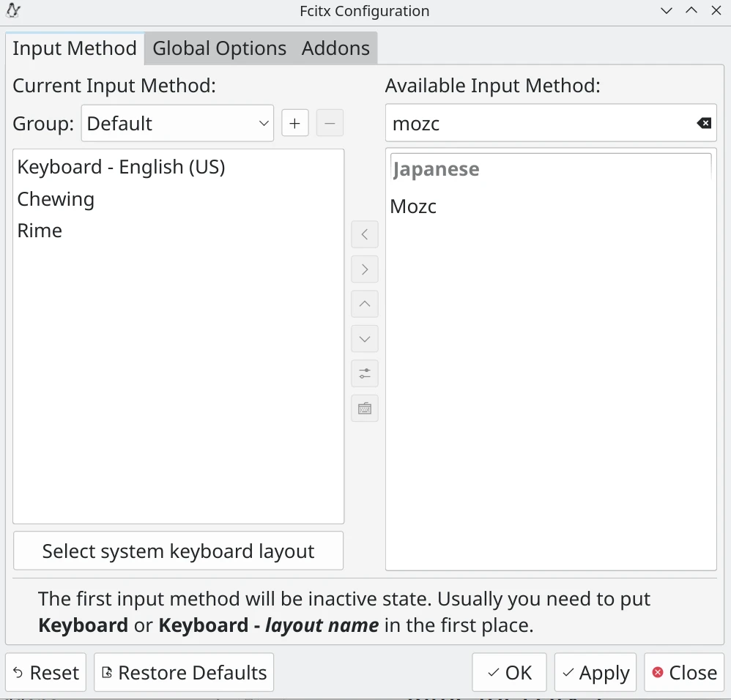Open the input method configure sliders button

click(x=365, y=373)
